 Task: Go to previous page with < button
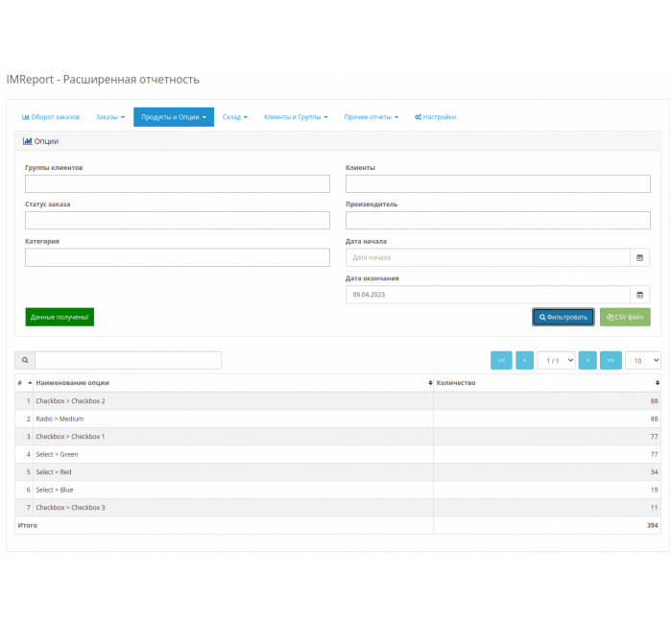524,360
